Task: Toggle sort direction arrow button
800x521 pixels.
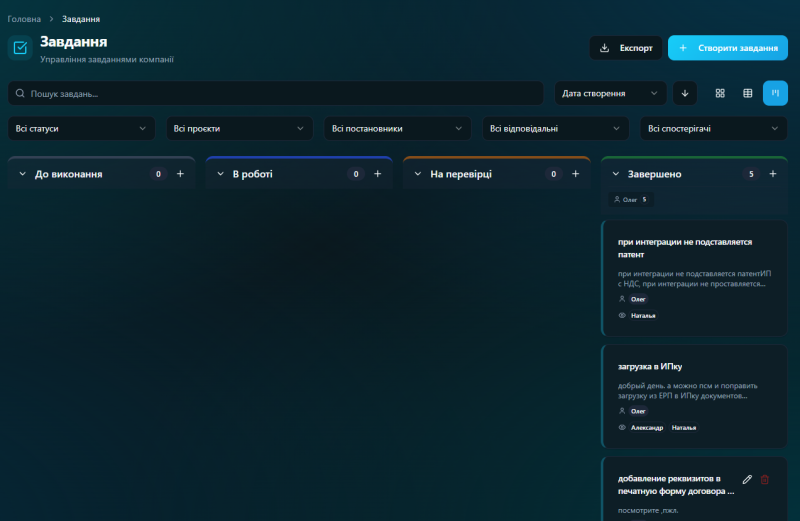Action: [x=685, y=93]
